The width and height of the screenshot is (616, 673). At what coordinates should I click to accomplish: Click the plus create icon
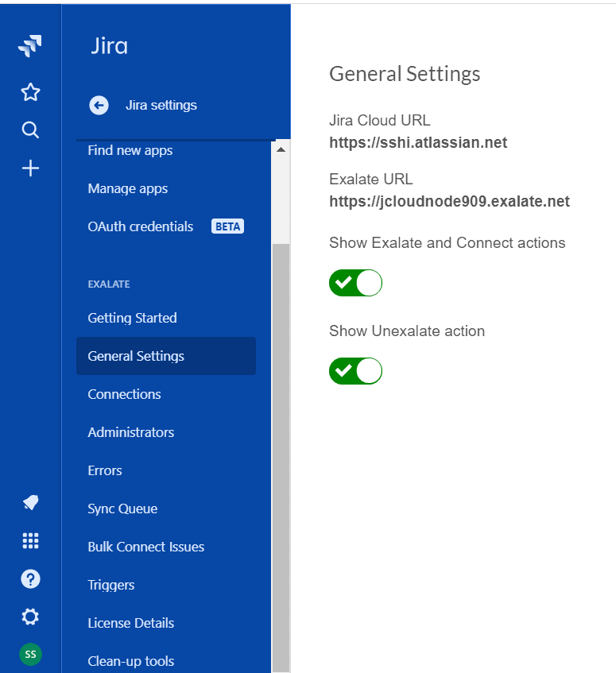[x=30, y=168]
